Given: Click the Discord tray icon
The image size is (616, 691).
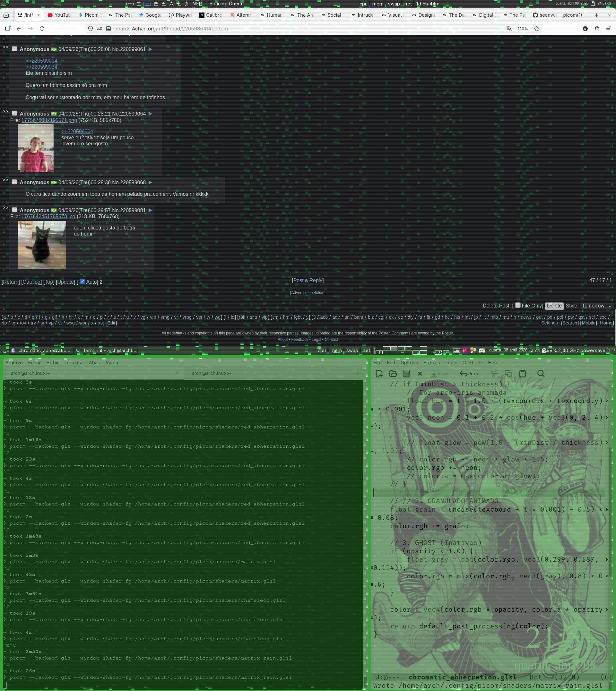Looking at the screenshot, I should tap(482, 350).
